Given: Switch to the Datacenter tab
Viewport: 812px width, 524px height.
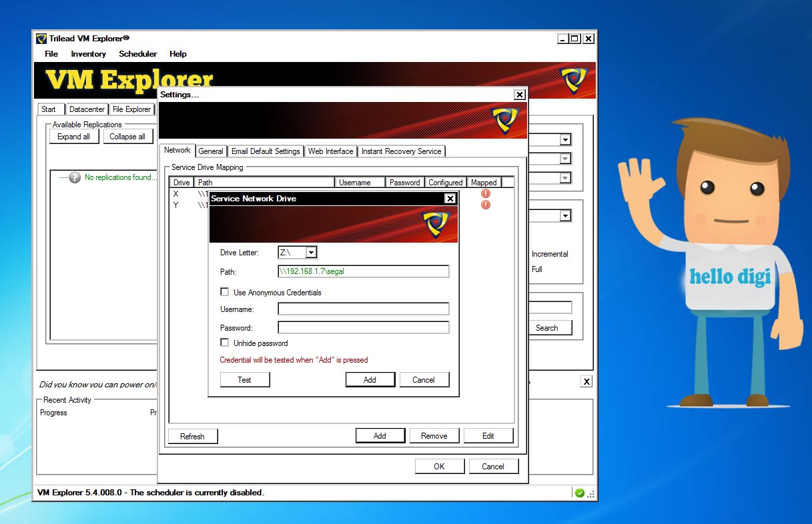Looking at the screenshot, I should [87, 109].
